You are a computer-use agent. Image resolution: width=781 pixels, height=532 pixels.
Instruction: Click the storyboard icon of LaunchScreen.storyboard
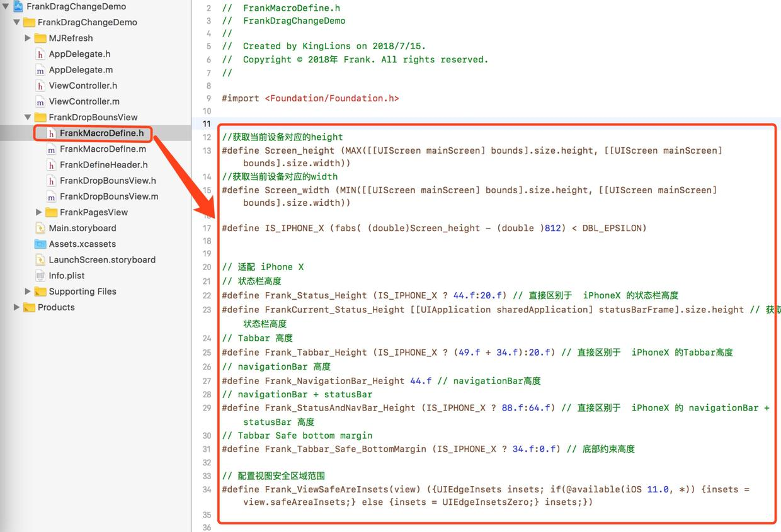[x=40, y=259]
